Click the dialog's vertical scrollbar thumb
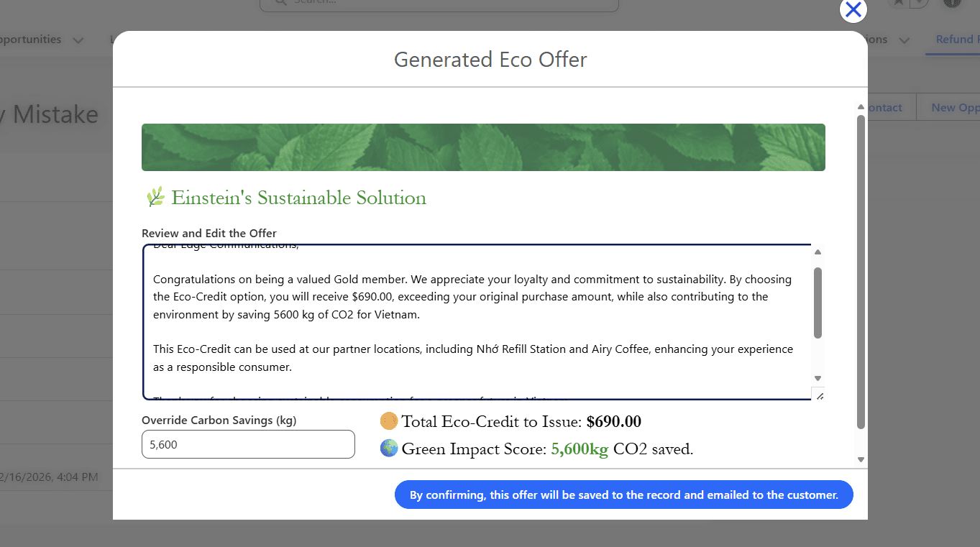The height and width of the screenshot is (547, 980). (x=861, y=272)
